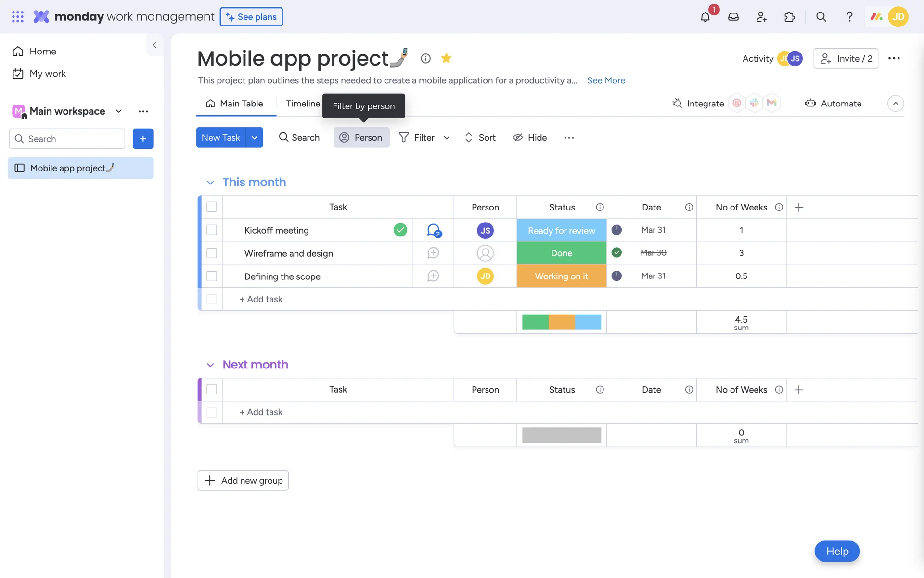Click the Working on it status cell
924x578 pixels.
coord(561,276)
